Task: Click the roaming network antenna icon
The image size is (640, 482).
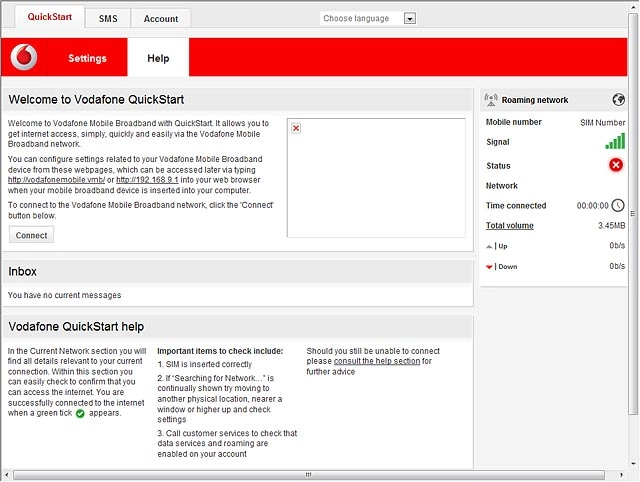Action: point(491,100)
